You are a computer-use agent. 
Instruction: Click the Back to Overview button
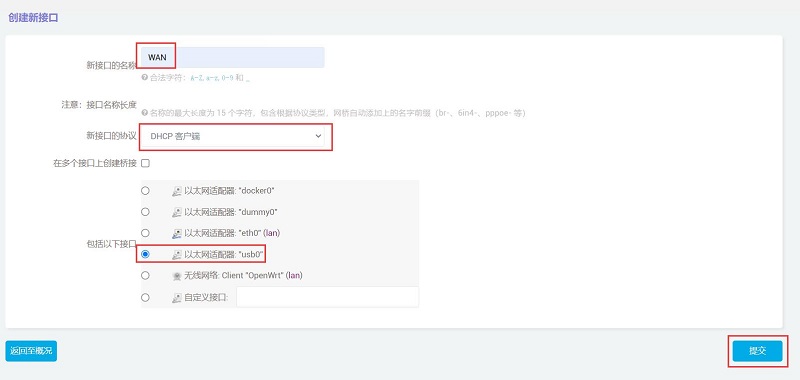pyautogui.click(x=31, y=351)
